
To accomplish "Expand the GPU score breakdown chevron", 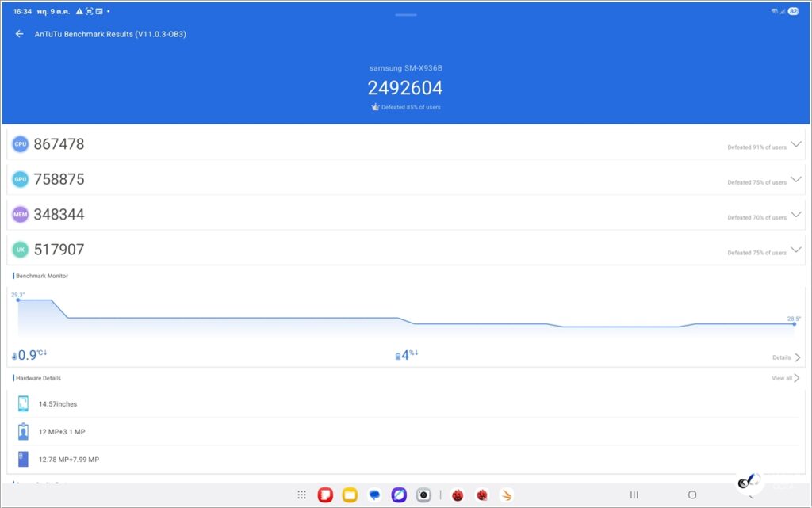I will (x=796, y=180).
